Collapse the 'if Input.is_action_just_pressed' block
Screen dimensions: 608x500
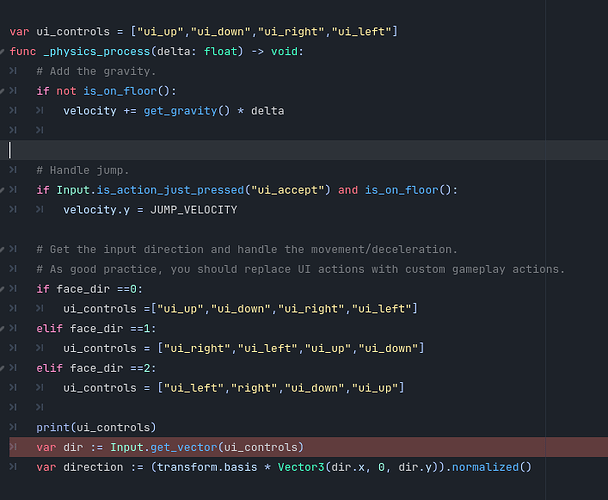click(2, 190)
